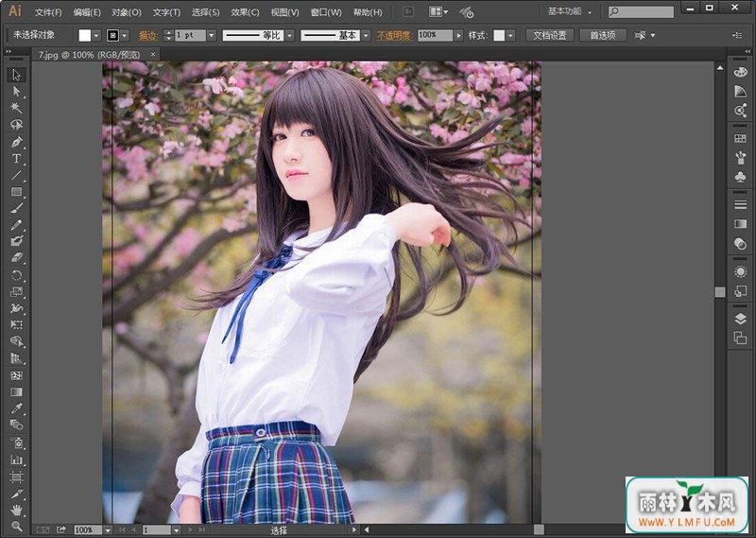Viewport: 756px width, 538px height.
Task: Open the 对象(O) menu
Action: tap(127, 12)
